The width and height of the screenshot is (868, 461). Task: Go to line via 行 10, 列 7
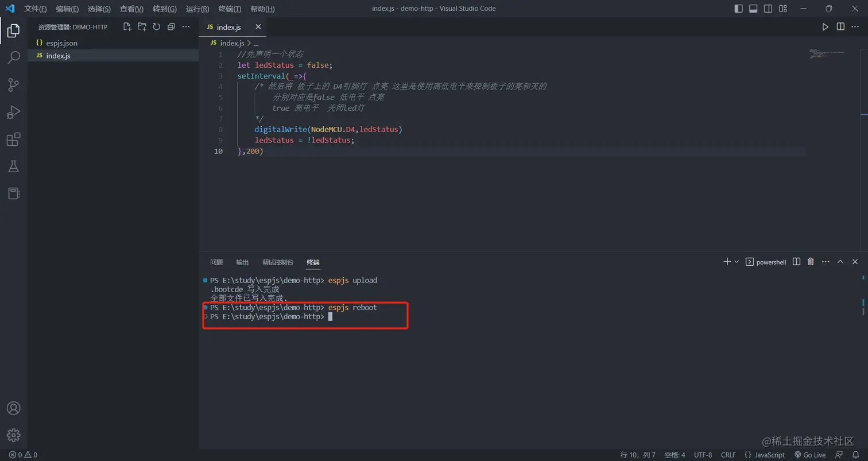638,455
